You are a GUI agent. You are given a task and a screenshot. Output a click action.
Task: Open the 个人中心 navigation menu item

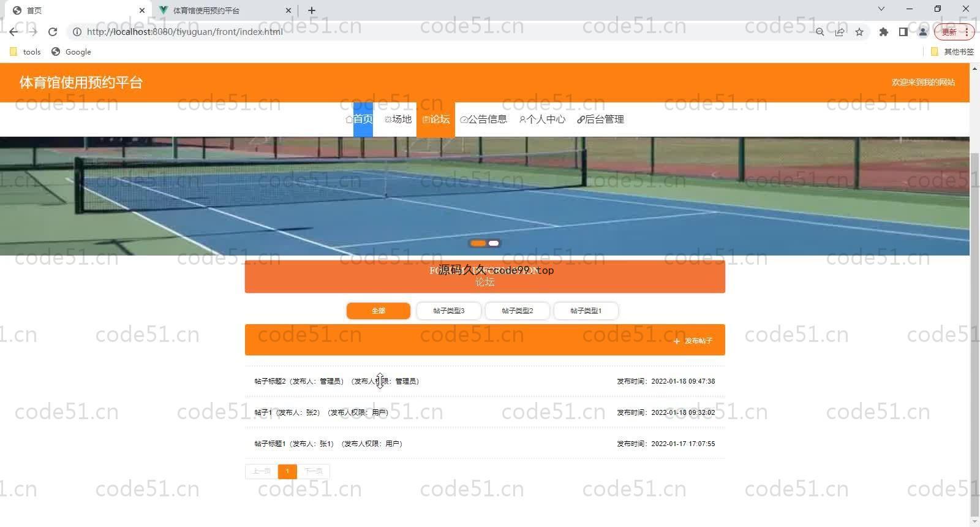click(x=542, y=119)
